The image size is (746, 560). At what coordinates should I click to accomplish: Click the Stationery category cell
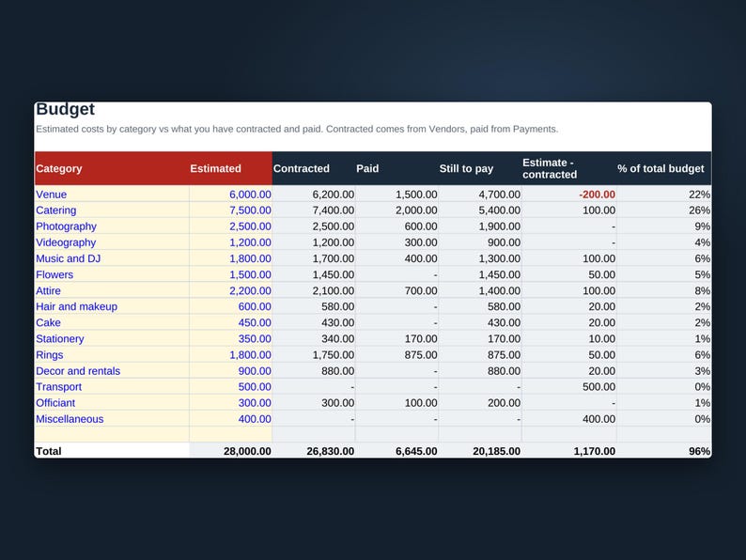[x=112, y=339]
